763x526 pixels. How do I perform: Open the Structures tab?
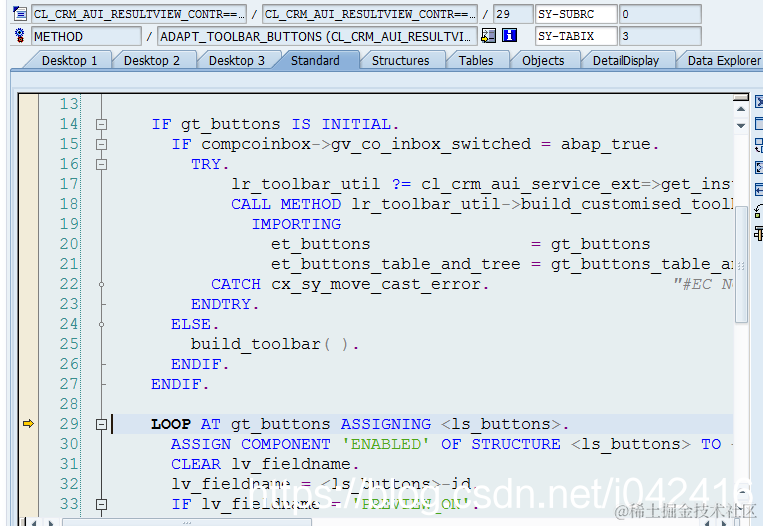point(400,60)
